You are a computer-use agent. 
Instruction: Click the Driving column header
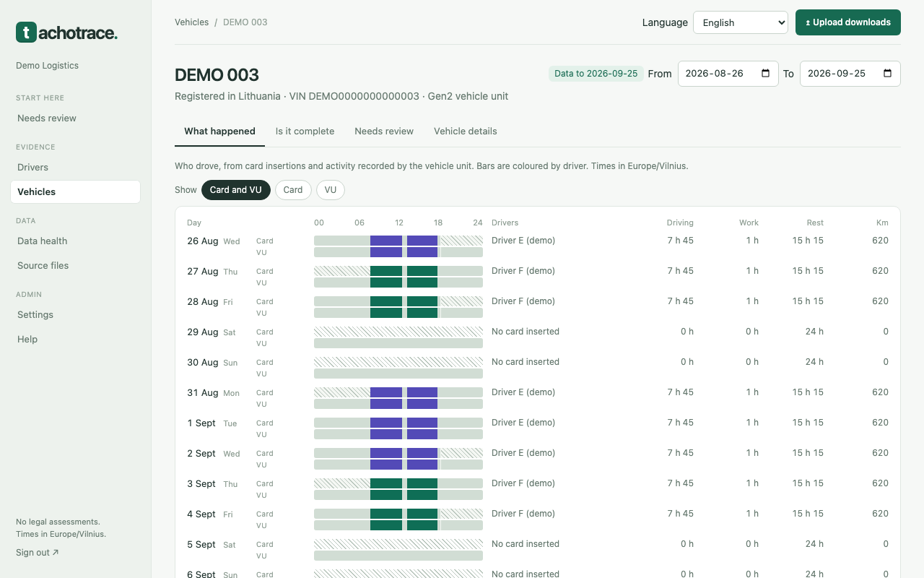coord(680,223)
